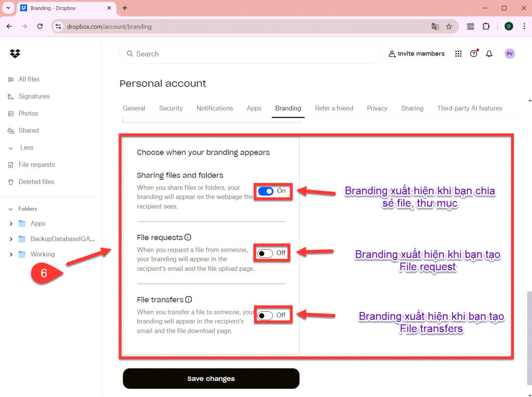Switch to Refer a friend tab
This screenshot has height=397, width=532.
pos(334,108)
